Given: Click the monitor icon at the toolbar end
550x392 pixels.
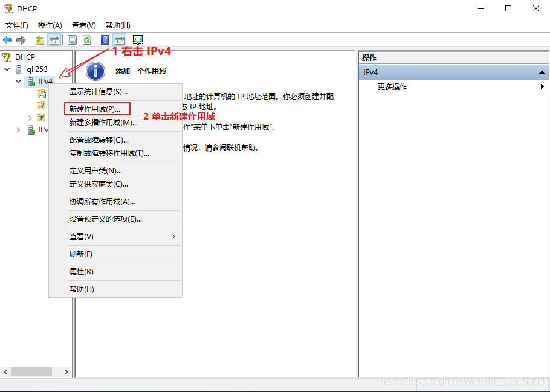Looking at the screenshot, I should coord(138,40).
